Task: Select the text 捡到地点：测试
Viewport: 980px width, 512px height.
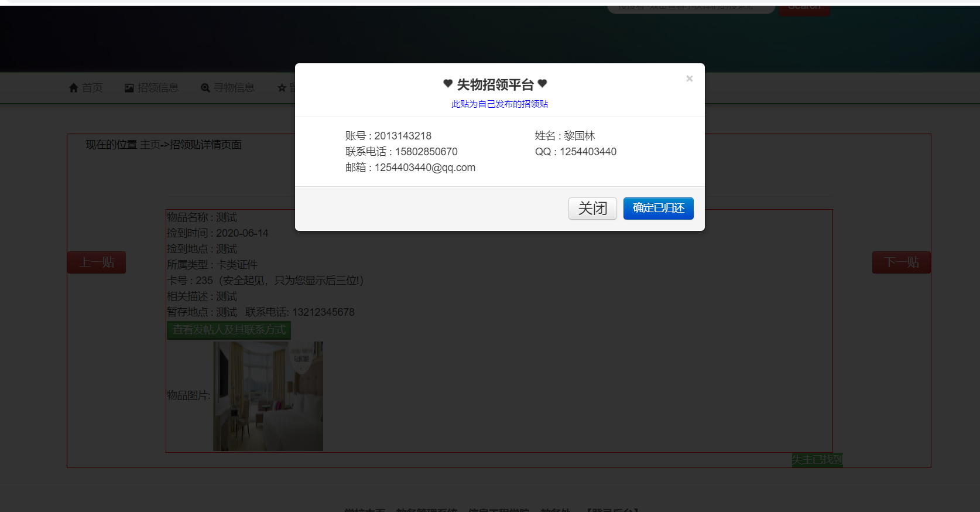Action: pos(202,249)
